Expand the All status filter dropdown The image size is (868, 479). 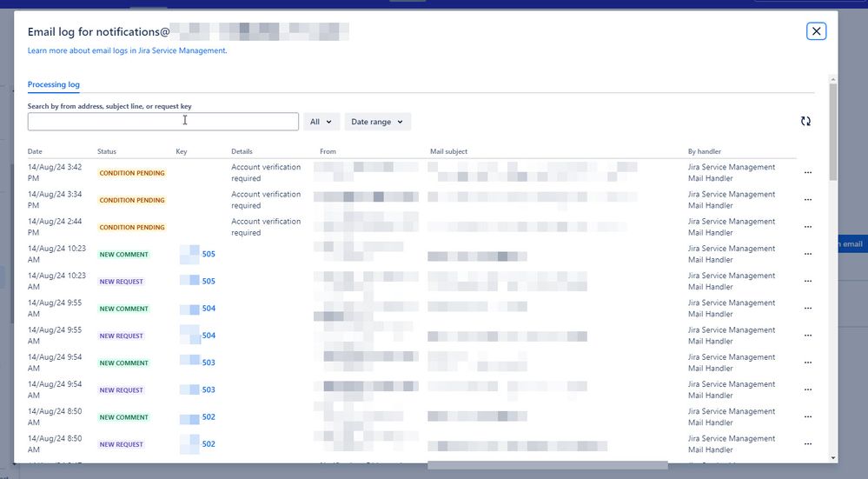pyautogui.click(x=321, y=122)
